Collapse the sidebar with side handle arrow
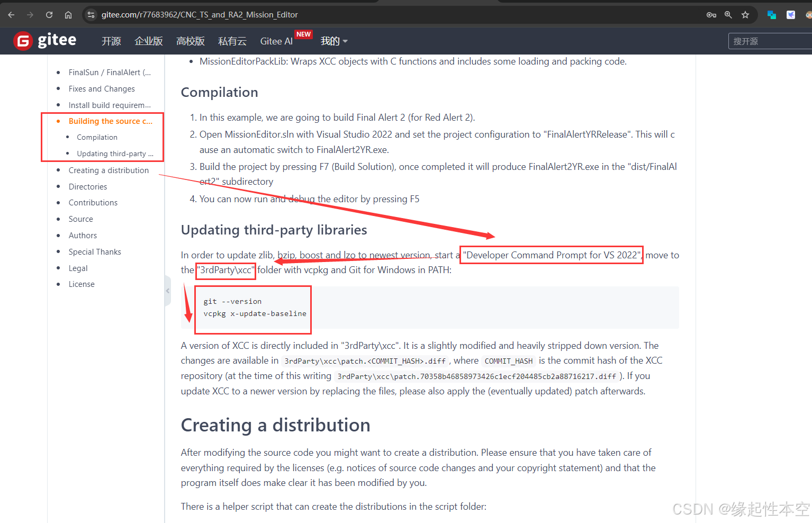 (x=168, y=291)
